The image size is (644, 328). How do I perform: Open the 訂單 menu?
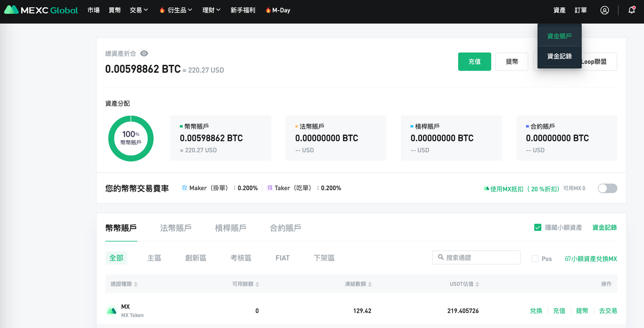[x=581, y=10]
